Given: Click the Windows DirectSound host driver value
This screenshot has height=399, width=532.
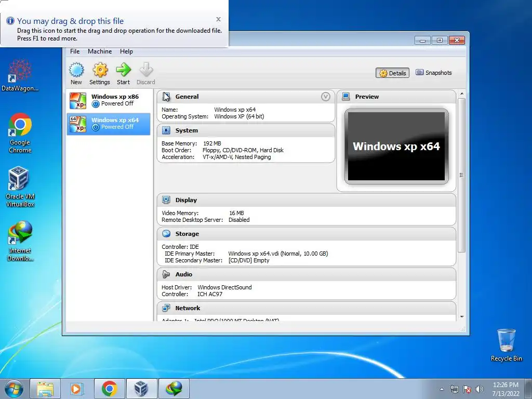Looking at the screenshot, I should click(x=224, y=287).
